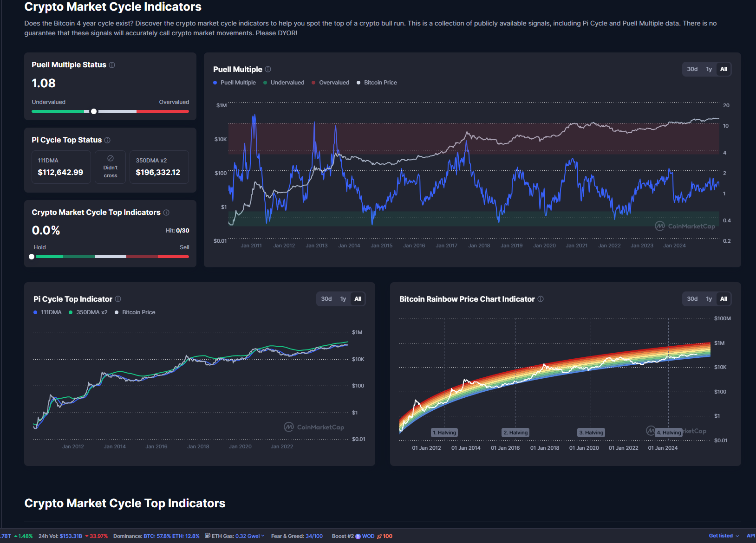Toggle Bitcoin Price series in Pi Cycle legend
The image size is (756, 543).
(135, 312)
